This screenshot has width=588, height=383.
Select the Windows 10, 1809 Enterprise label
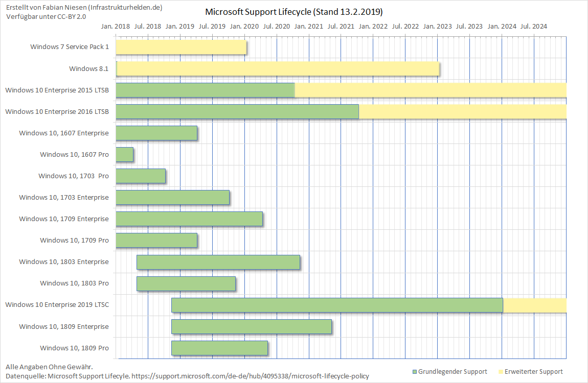point(64,326)
